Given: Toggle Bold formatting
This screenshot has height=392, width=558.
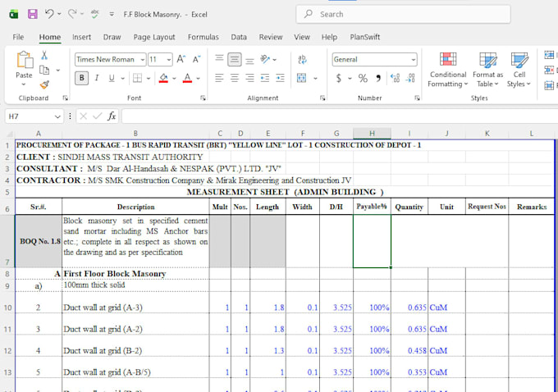Looking at the screenshot, I should (81, 78).
